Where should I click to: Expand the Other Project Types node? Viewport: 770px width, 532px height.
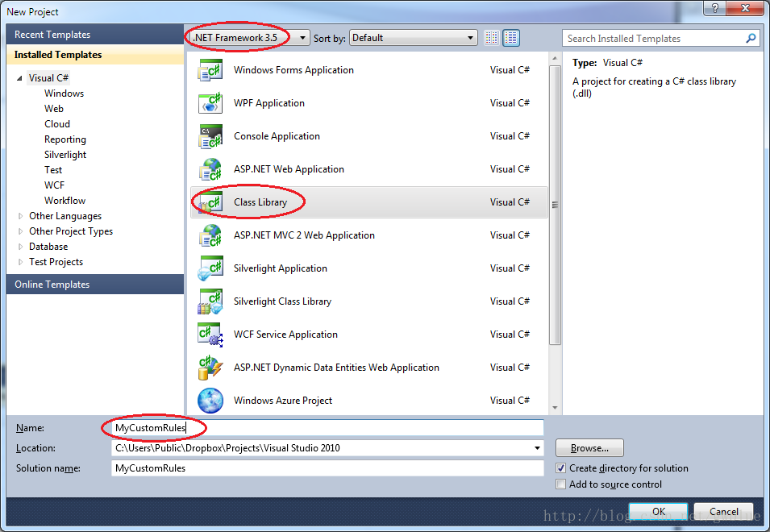[20, 231]
